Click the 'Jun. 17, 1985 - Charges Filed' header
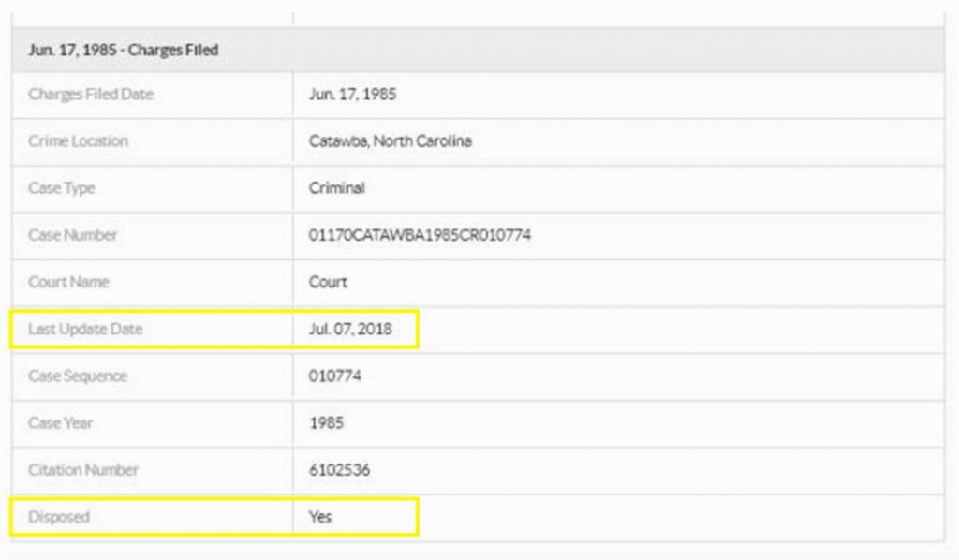This screenshot has height=560, width=959. (123, 51)
